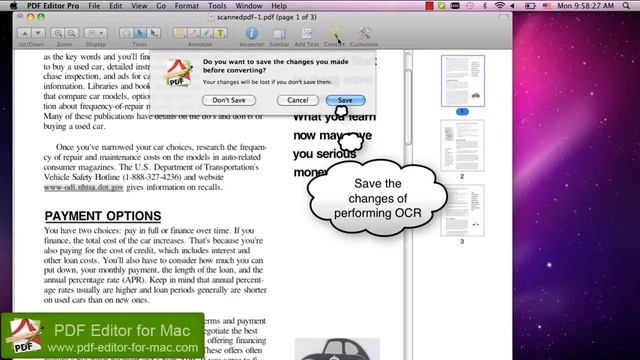The width and height of the screenshot is (640, 360).
Task: Click the blue Save button
Action: [345, 100]
